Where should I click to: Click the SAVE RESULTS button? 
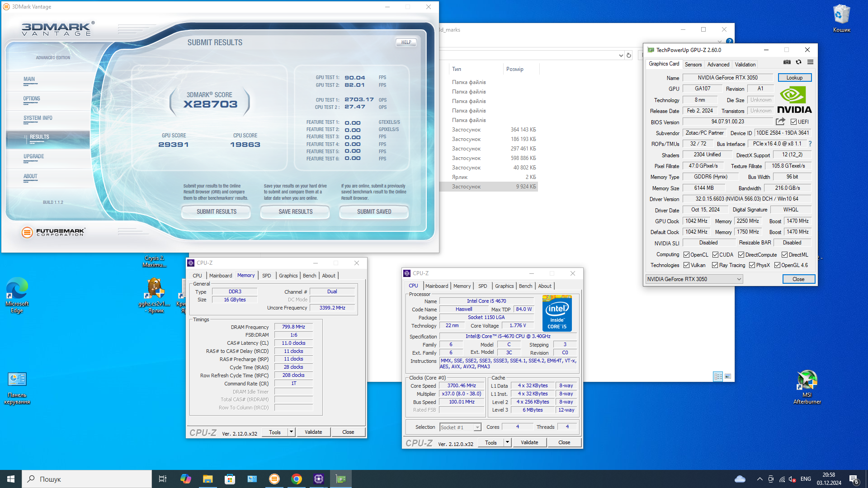[295, 211]
